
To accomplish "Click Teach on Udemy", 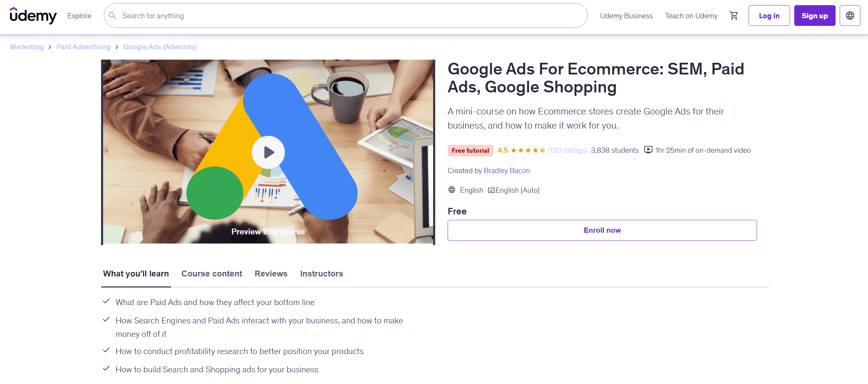I will [x=691, y=16].
